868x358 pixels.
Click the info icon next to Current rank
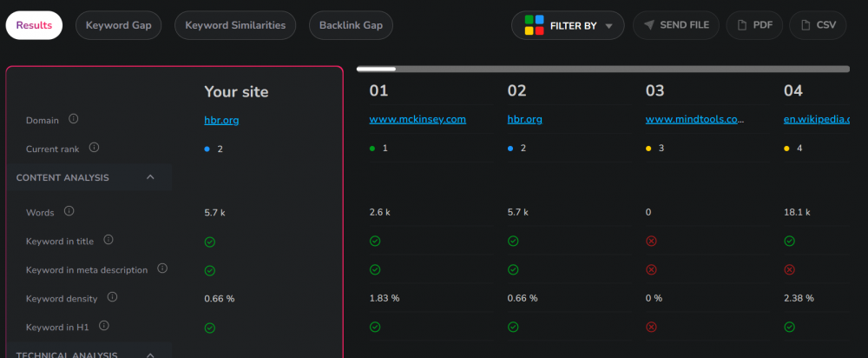coord(94,148)
